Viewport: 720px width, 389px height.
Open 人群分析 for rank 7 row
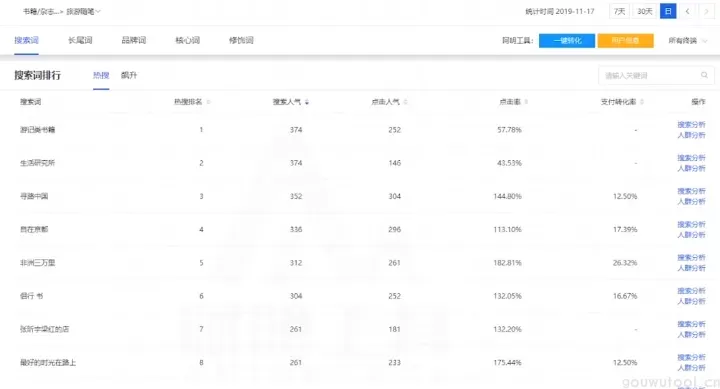pos(691,334)
